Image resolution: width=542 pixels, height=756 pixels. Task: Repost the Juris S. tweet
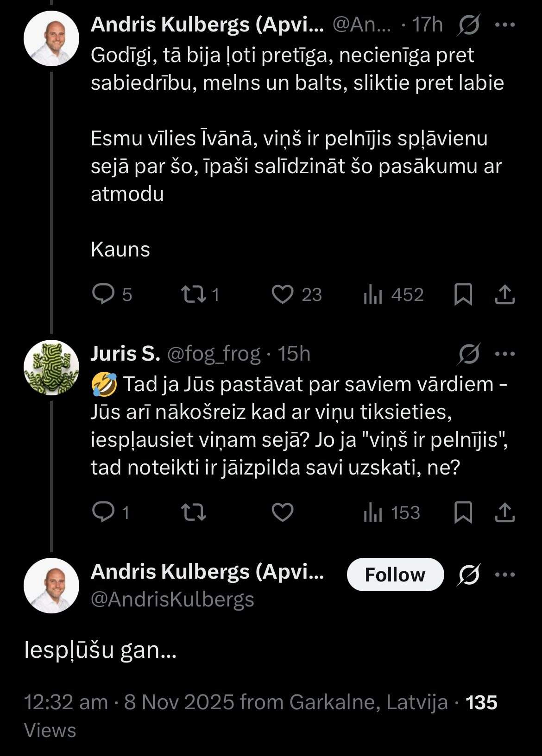click(x=194, y=512)
